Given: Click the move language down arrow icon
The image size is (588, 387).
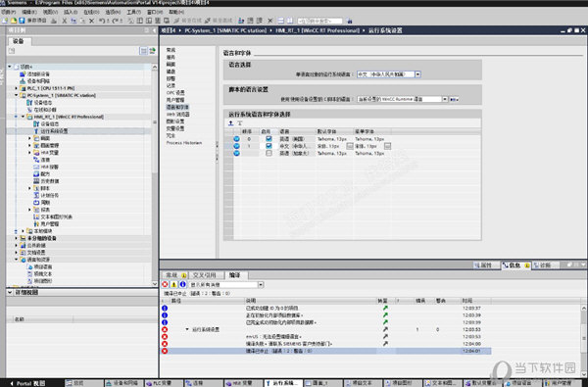Looking at the screenshot, I should (x=240, y=123).
